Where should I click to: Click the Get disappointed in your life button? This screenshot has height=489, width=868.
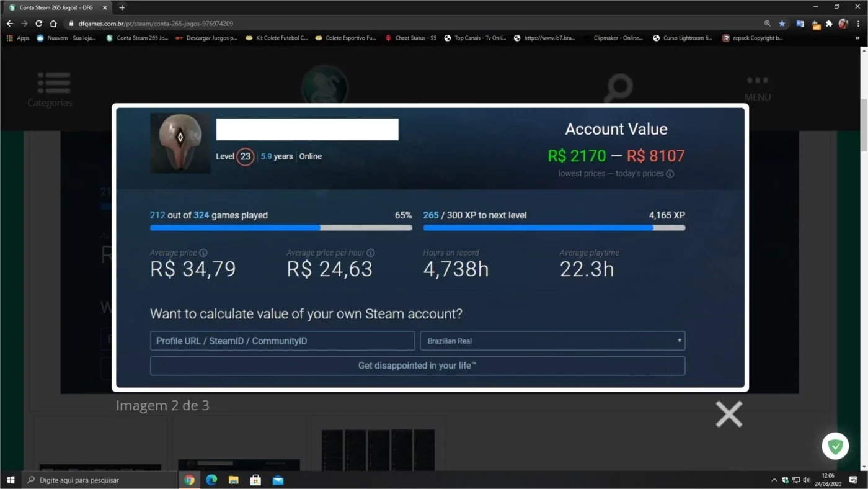click(417, 366)
